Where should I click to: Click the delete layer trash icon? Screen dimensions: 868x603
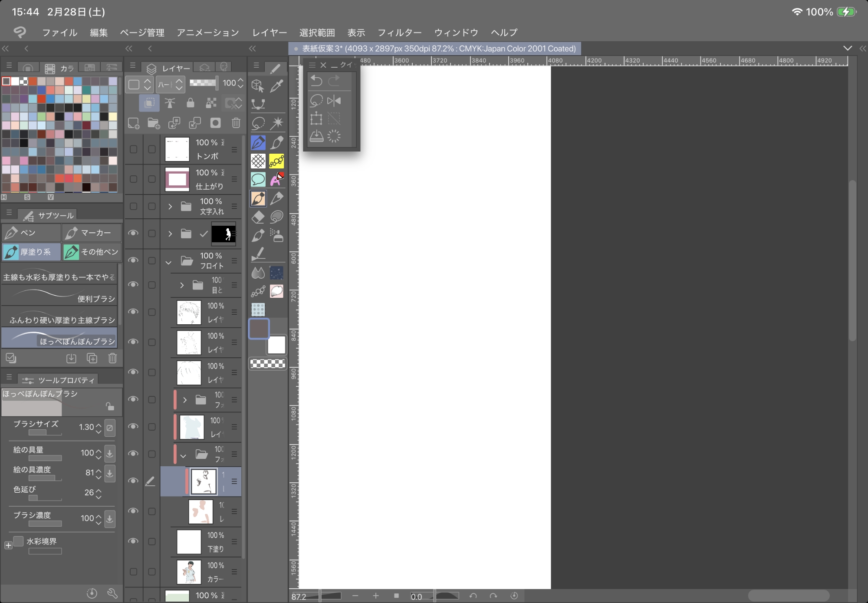tap(236, 123)
